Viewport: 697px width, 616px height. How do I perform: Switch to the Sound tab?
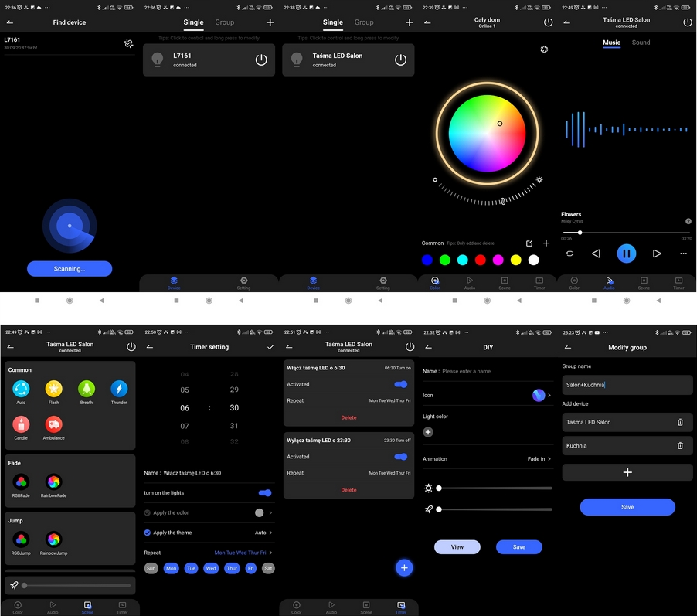coord(641,43)
